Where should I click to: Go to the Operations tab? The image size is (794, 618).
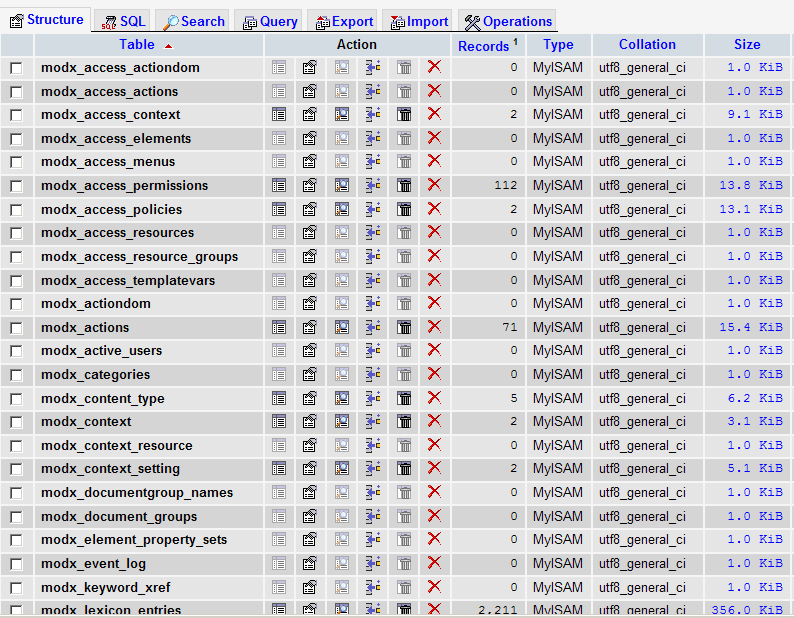click(x=508, y=21)
